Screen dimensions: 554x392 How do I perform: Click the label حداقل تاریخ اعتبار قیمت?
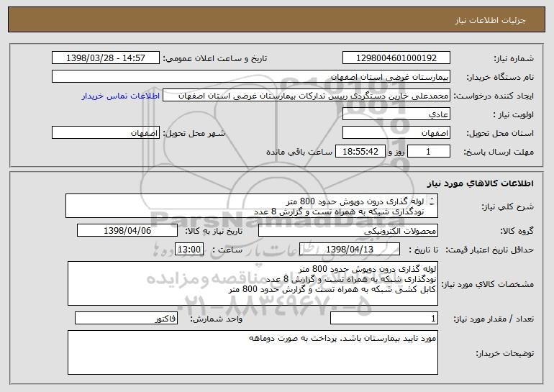[490, 250]
